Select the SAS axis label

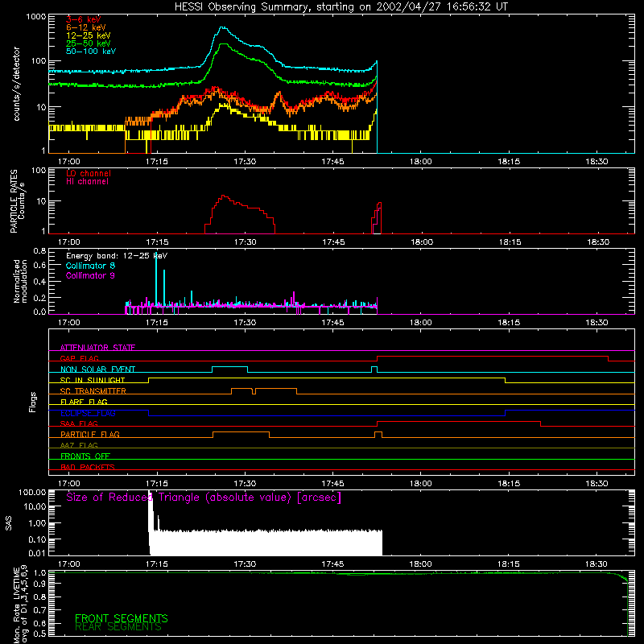pyautogui.click(x=9, y=523)
